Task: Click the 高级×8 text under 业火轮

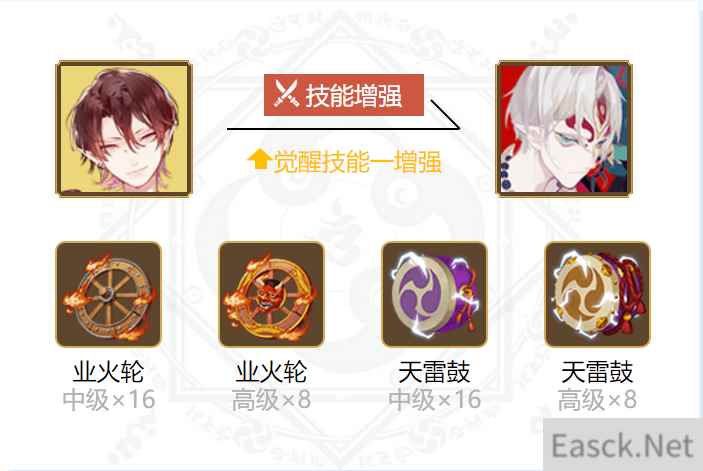Action: coord(271,399)
